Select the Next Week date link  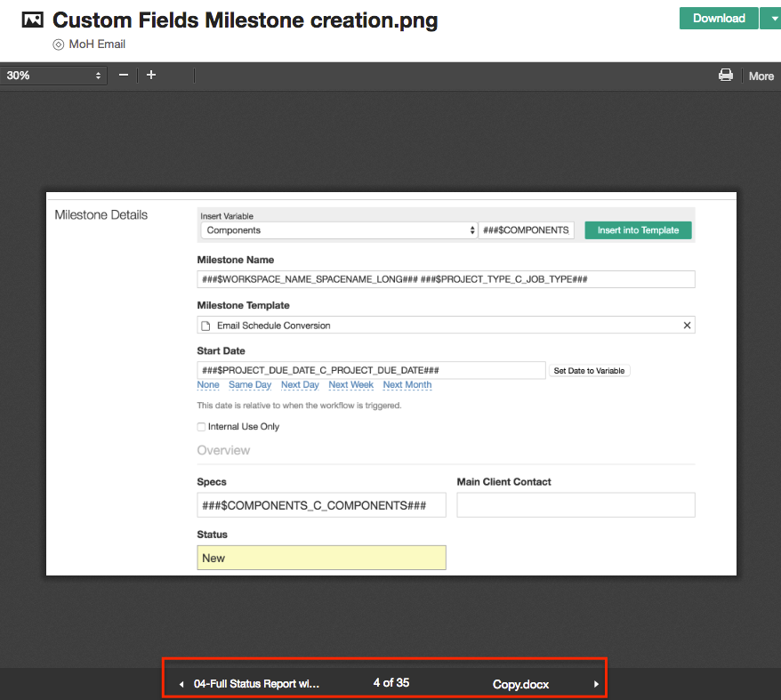tap(350, 384)
